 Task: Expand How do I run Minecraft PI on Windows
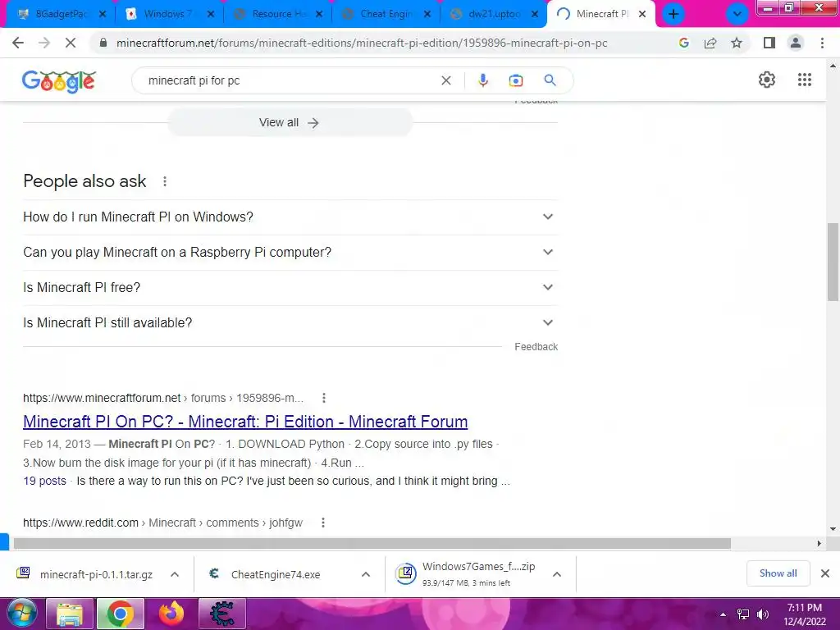pos(290,217)
